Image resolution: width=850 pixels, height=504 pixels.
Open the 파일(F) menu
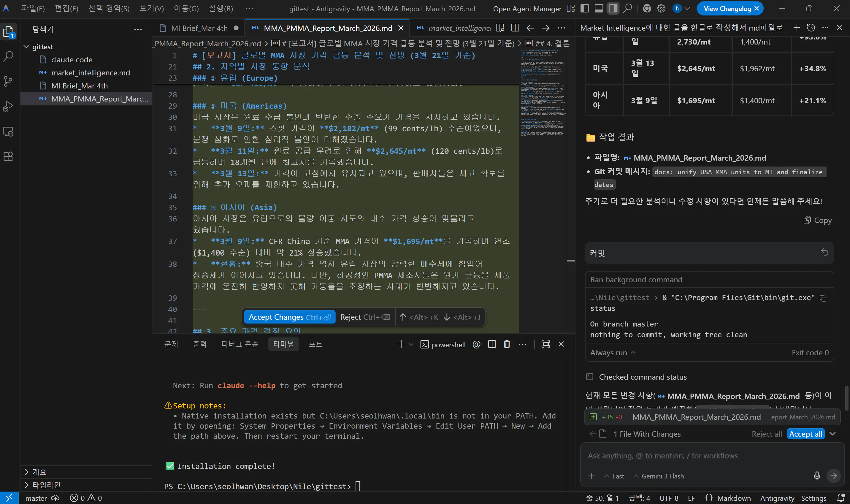(x=33, y=9)
